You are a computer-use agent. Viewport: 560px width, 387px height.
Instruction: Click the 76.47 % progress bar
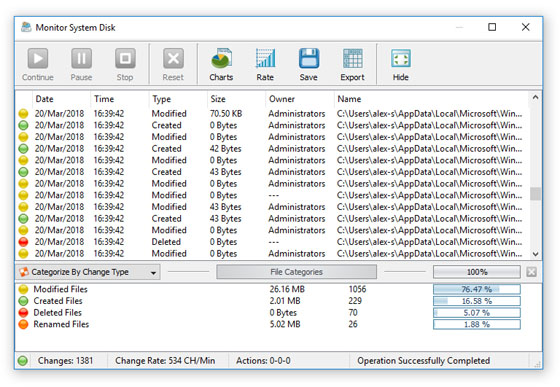(x=477, y=289)
